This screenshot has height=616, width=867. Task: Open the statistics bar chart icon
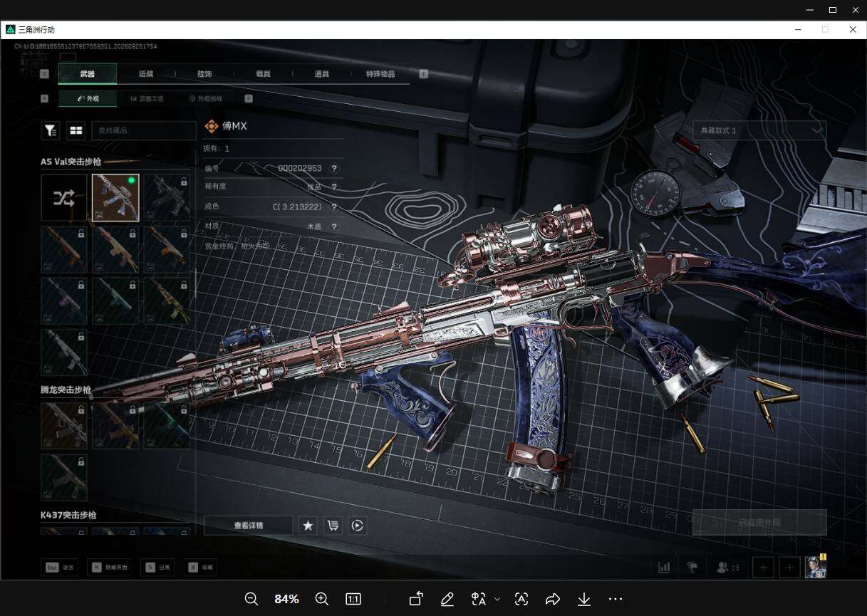click(x=664, y=568)
